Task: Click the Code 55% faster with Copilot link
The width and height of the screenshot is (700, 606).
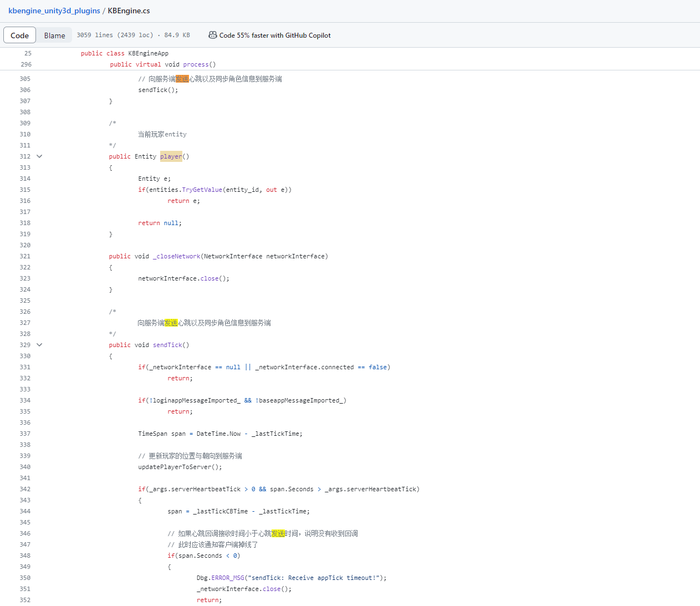Action: tap(275, 35)
